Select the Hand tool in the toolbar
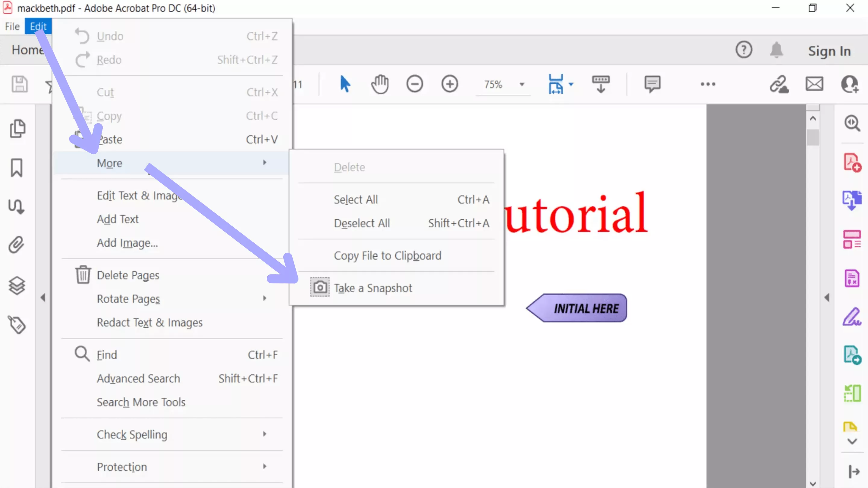 tap(380, 84)
